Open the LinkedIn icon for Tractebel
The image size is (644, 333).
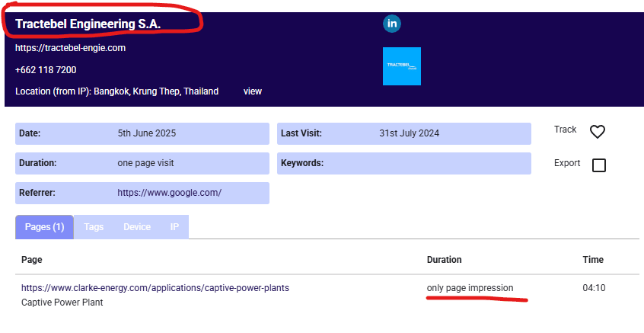(392, 24)
